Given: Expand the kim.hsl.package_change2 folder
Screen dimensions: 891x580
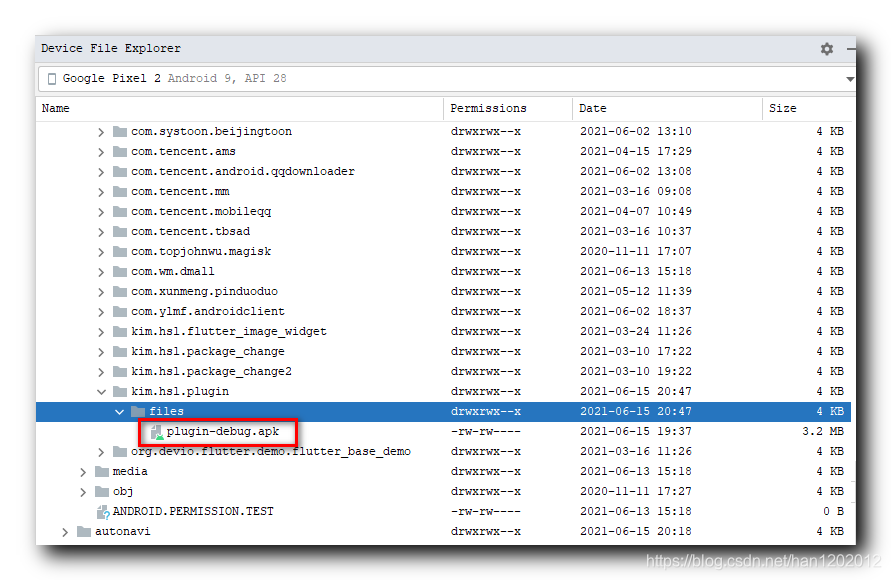Looking at the screenshot, I should click(x=101, y=372).
